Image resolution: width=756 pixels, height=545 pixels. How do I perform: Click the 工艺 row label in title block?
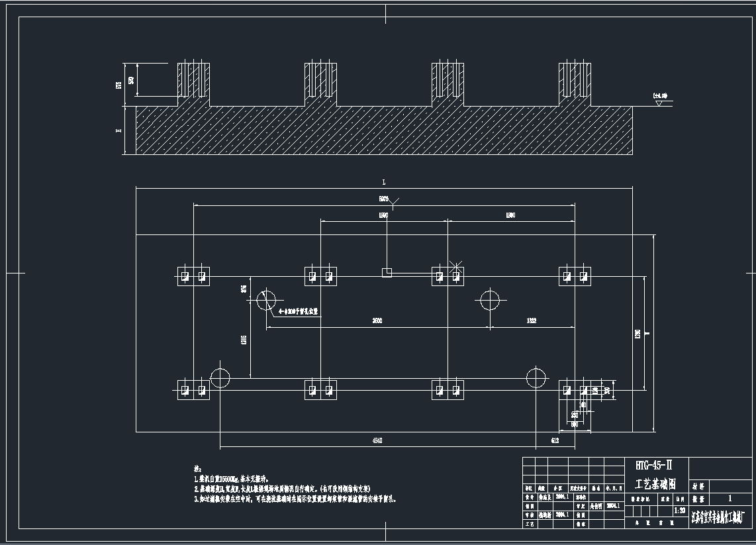pyautogui.click(x=530, y=524)
